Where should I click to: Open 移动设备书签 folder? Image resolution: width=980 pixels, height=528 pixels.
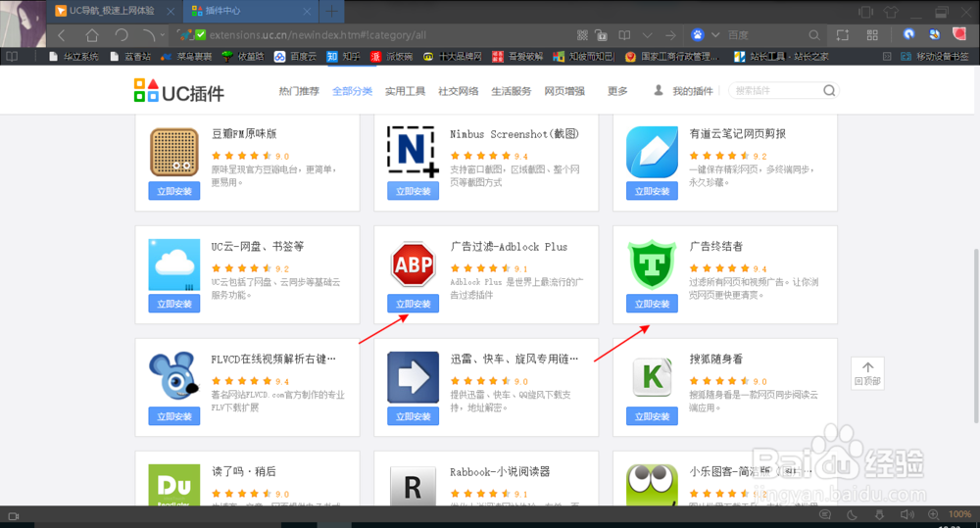(x=935, y=56)
